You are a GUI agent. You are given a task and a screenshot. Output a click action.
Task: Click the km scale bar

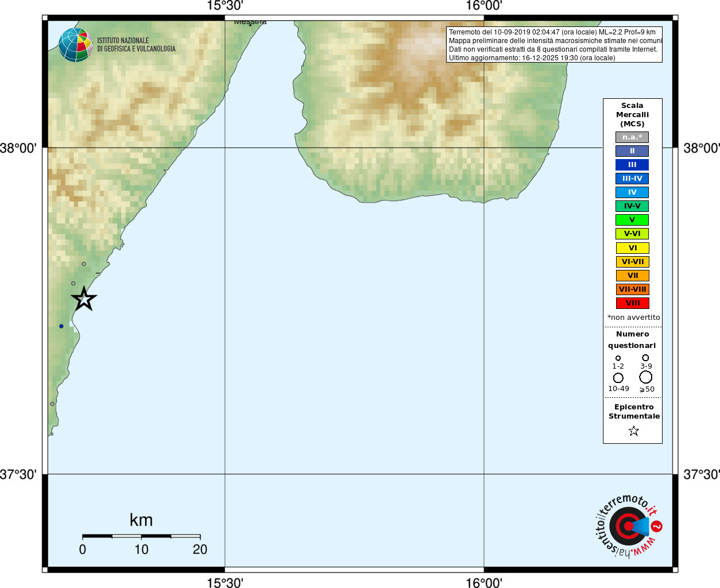pyautogui.click(x=141, y=536)
